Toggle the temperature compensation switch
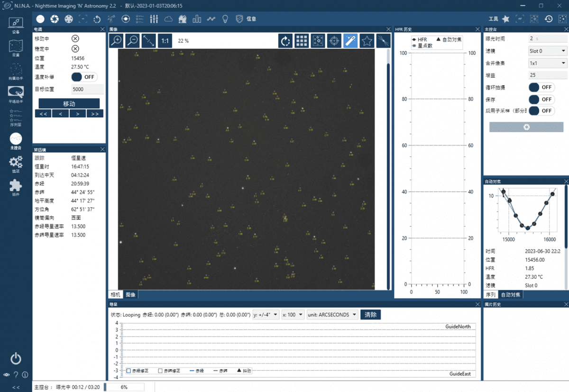Screen dimensions: 569x392 (x=84, y=77)
